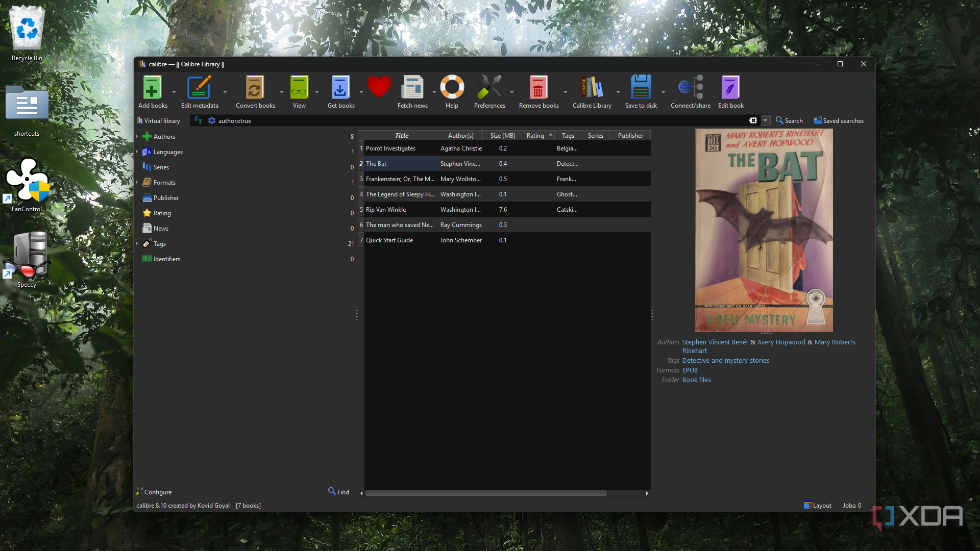
Task: Sort by the Rating column header
Action: [x=538, y=135]
